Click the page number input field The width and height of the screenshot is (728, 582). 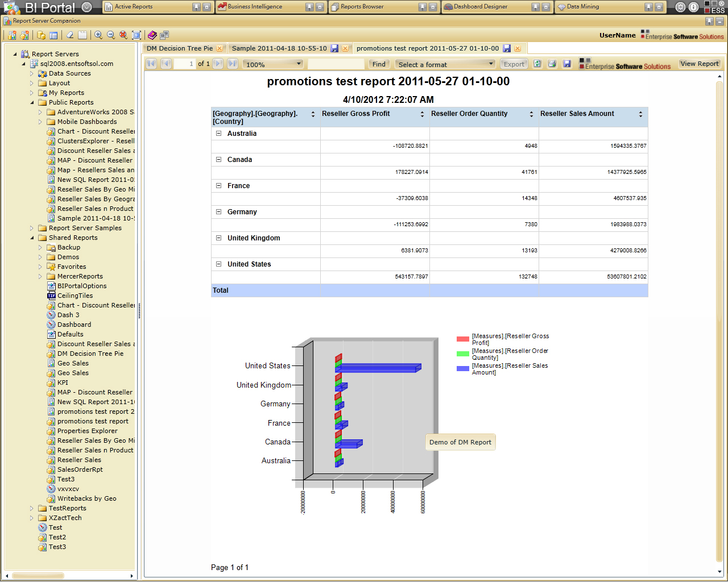click(184, 64)
